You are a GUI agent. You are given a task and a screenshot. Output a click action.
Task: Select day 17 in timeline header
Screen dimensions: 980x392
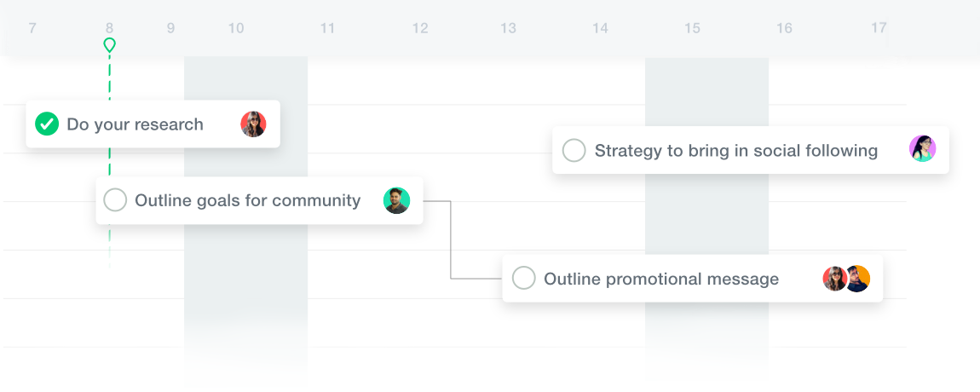pyautogui.click(x=879, y=28)
